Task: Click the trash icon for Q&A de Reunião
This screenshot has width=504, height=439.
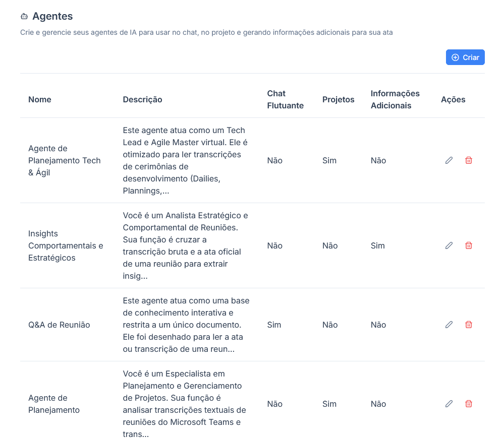Action: point(468,325)
